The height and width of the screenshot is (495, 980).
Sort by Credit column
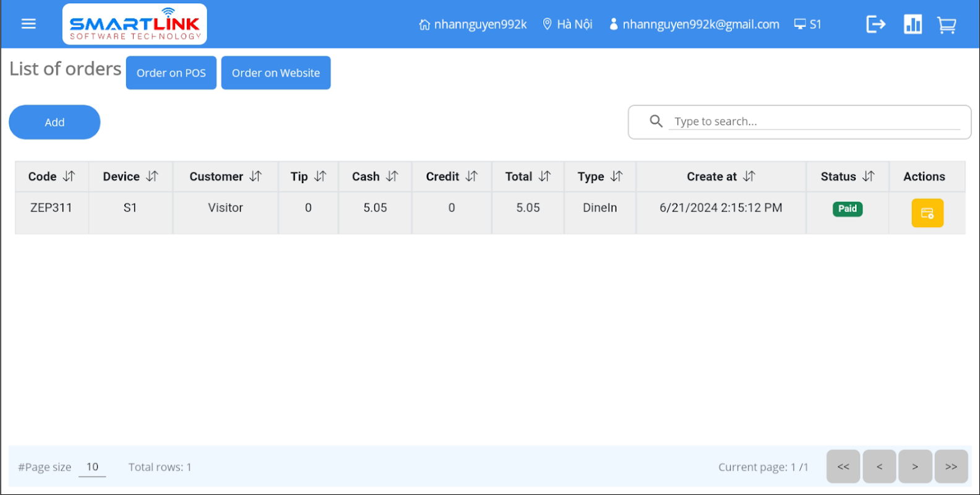(471, 176)
